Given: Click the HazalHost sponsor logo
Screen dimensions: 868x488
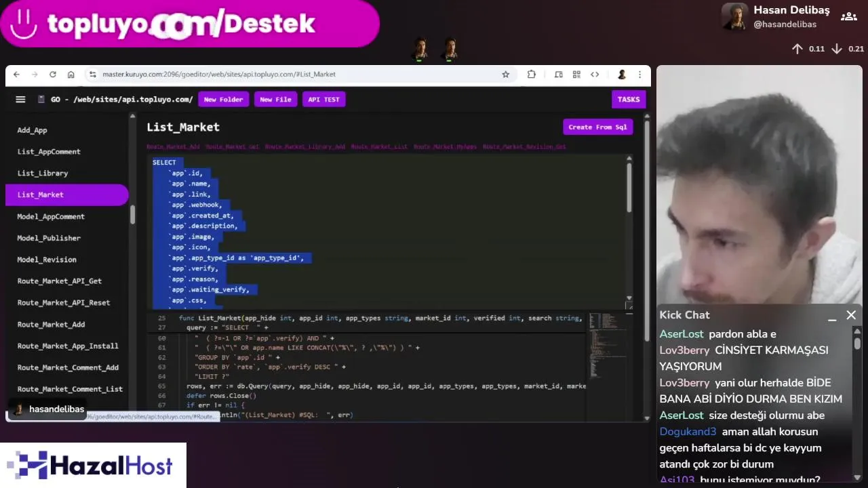Looking at the screenshot, I should (x=93, y=466).
